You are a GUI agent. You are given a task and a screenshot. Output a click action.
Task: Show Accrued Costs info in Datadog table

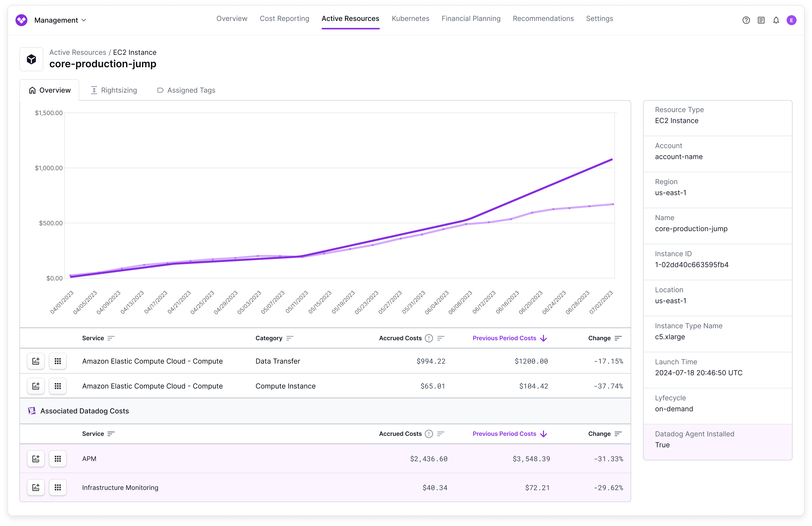click(x=429, y=434)
